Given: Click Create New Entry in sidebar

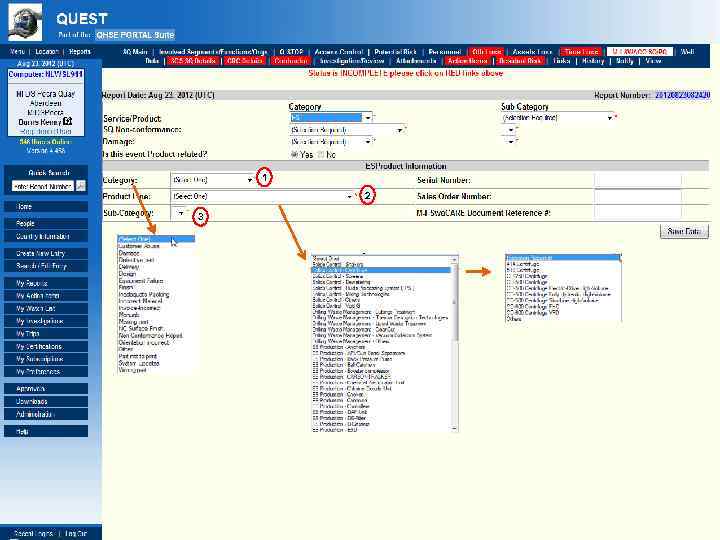Looking at the screenshot, I should tap(46, 253).
